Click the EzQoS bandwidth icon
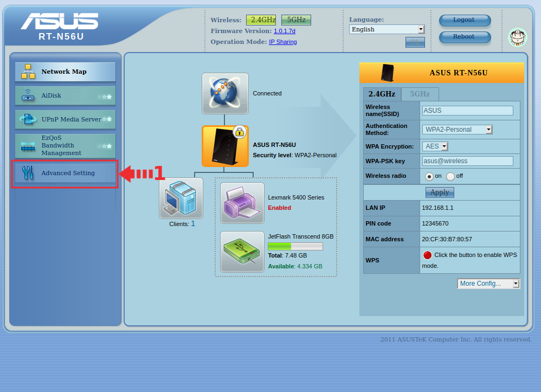Viewport: 541px width, 392px height. click(28, 146)
